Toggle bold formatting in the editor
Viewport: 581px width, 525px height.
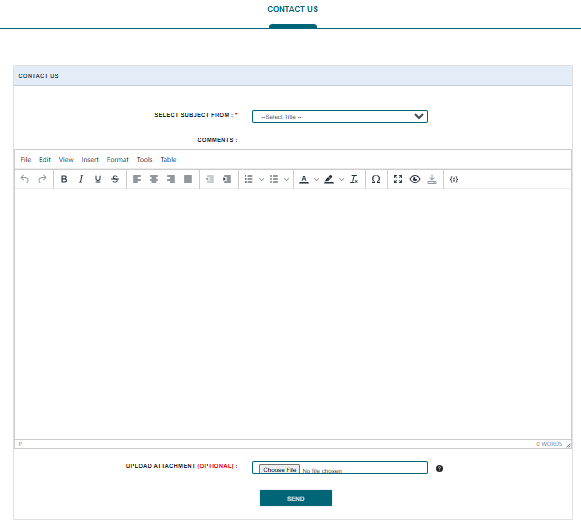[x=64, y=179]
